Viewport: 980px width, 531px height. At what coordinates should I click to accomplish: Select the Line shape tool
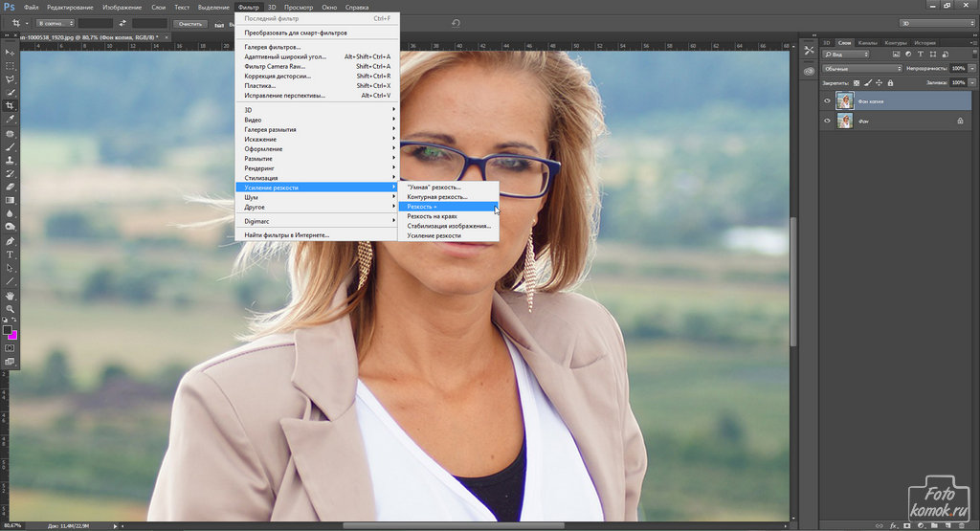tap(10, 281)
